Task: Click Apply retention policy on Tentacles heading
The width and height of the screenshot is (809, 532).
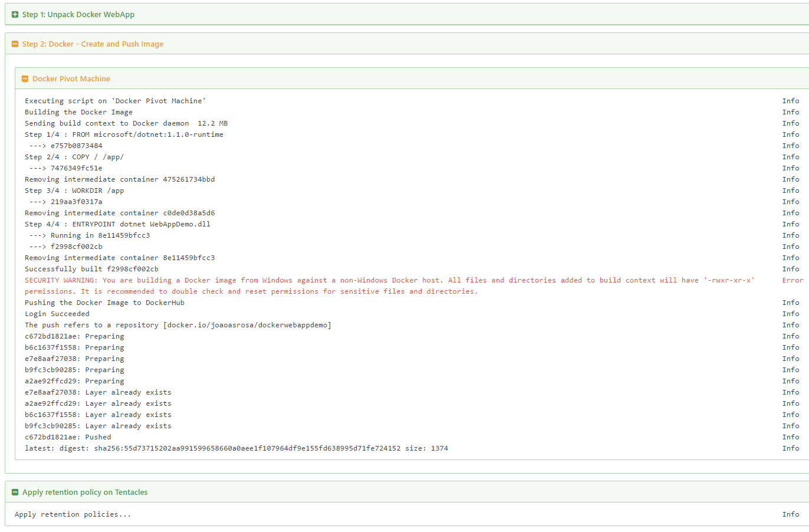Action: (x=85, y=492)
